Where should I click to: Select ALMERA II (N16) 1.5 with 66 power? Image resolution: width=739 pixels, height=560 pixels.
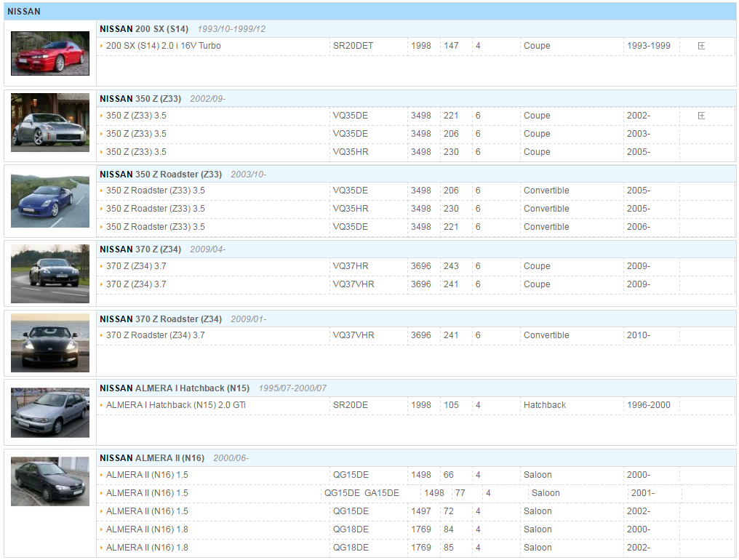(147, 475)
